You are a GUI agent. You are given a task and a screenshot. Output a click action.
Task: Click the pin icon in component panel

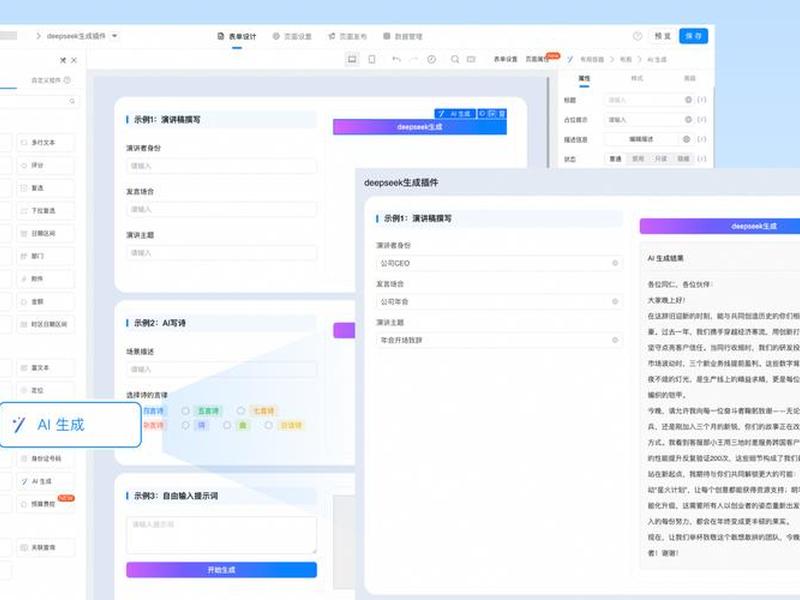[x=63, y=60]
